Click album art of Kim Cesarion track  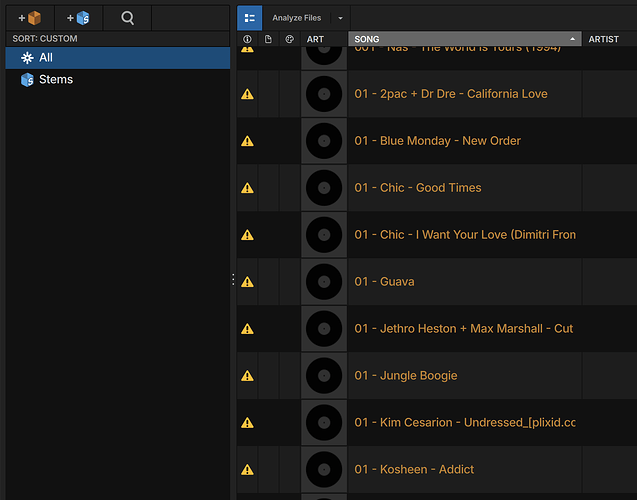tap(324, 422)
